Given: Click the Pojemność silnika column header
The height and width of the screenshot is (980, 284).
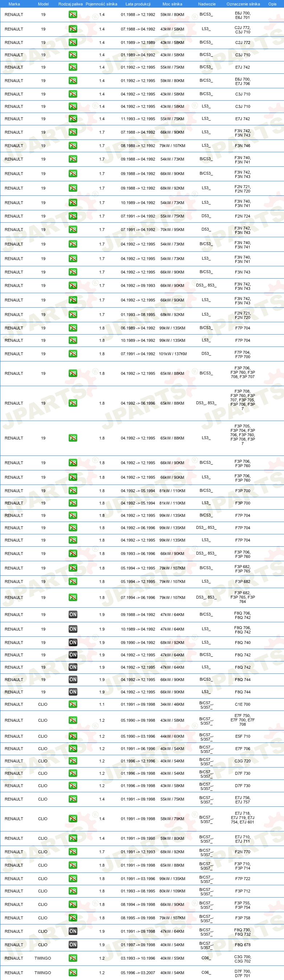Looking at the screenshot, I should (102, 4).
